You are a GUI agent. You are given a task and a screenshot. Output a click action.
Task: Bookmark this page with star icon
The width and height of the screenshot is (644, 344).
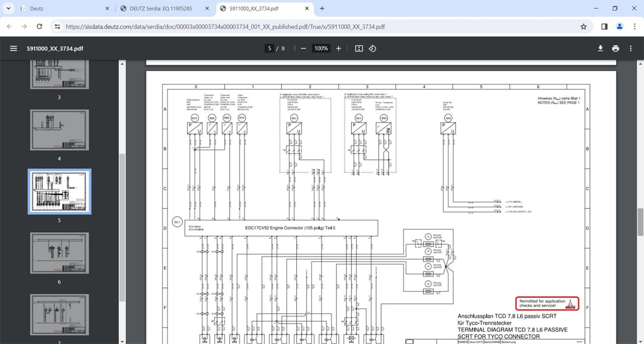pyautogui.click(x=583, y=27)
